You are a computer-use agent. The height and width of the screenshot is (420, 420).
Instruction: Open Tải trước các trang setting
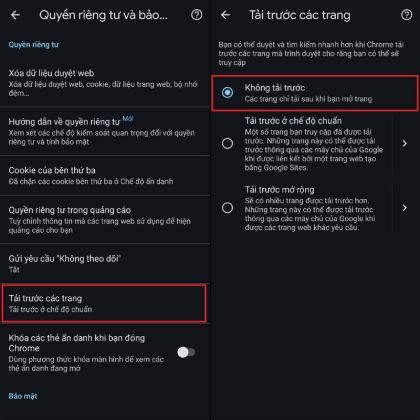click(104, 303)
